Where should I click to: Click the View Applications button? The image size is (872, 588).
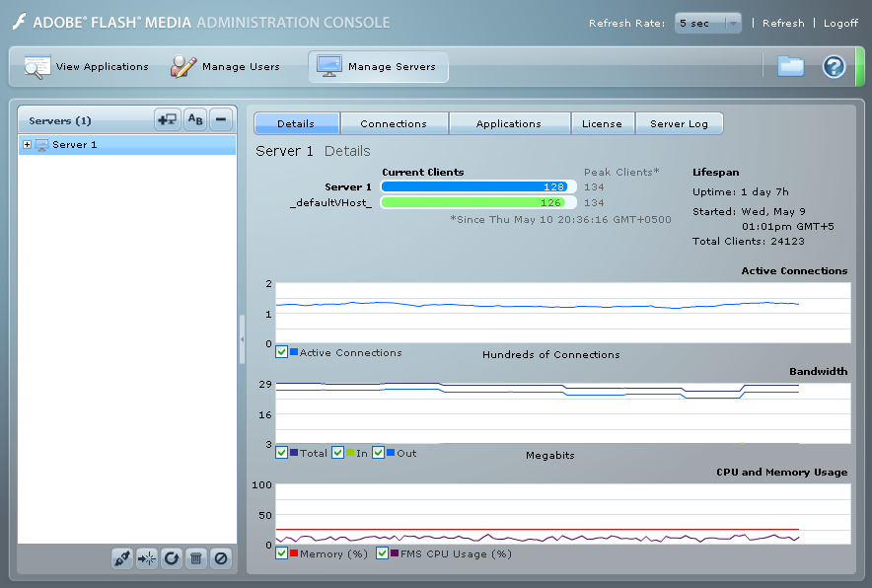[87, 67]
